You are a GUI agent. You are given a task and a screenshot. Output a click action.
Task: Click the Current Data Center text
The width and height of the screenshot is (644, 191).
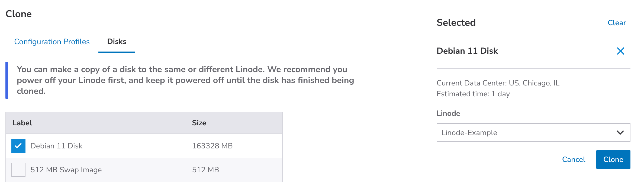498,83
